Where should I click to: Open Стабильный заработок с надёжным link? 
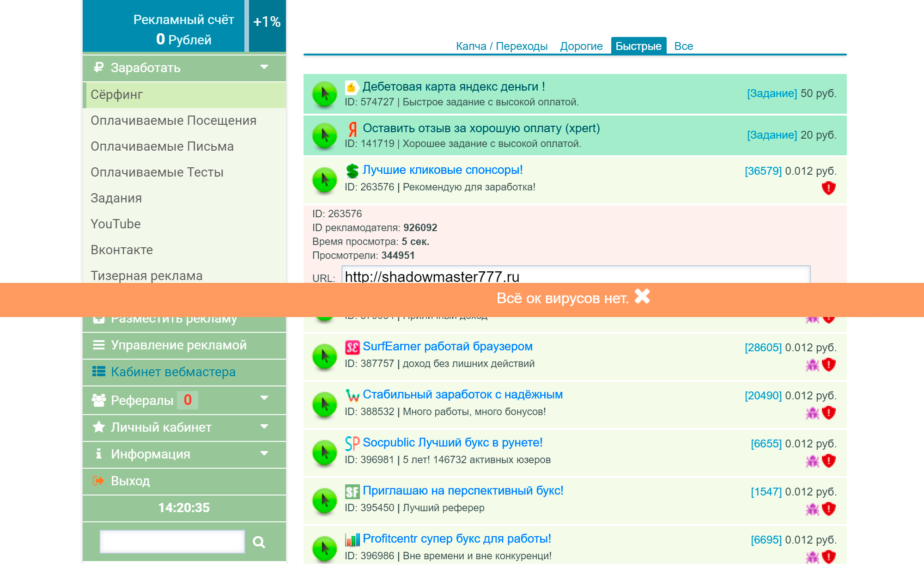(462, 394)
